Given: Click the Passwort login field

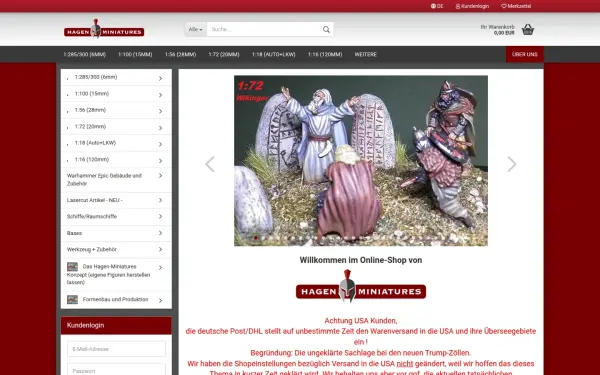Looking at the screenshot, I should 116,370.
